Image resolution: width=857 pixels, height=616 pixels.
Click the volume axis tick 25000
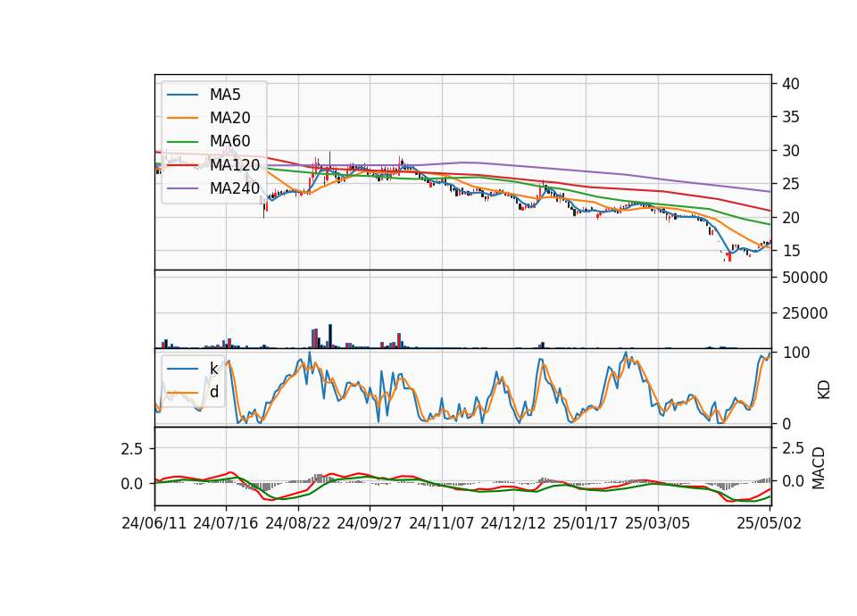coord(804,313)
